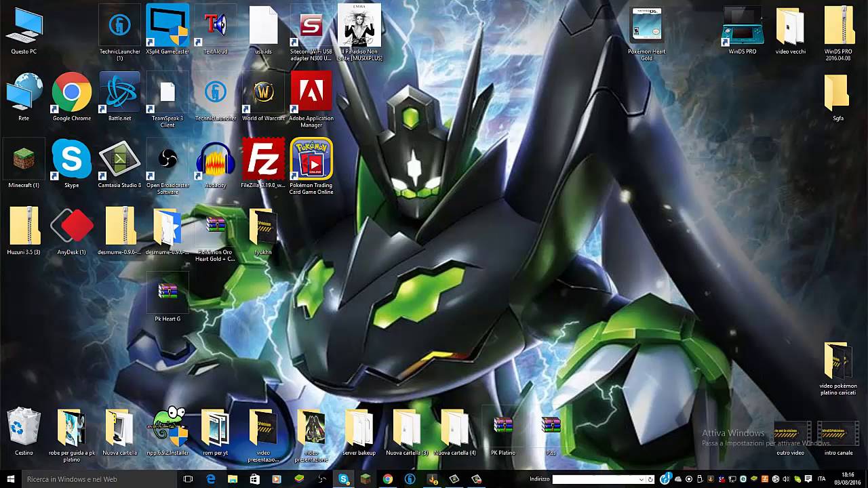Open the TechnicLauncher (1) shortcut
Image resolution: width=868 pixels, height=488 pixels.
[x=120, y=33]
